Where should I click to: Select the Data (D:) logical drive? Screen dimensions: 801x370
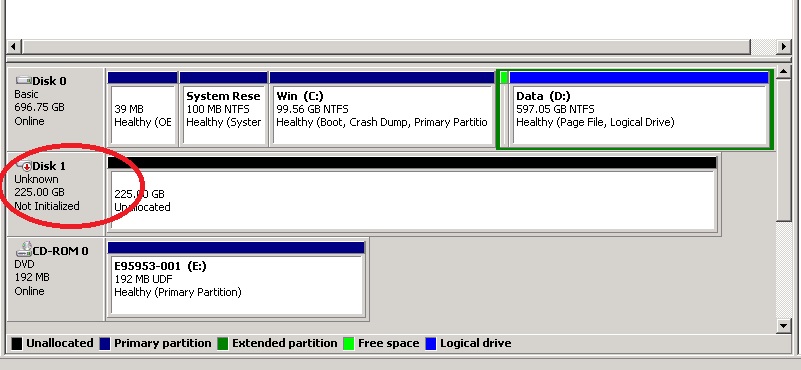pos(640,109)
